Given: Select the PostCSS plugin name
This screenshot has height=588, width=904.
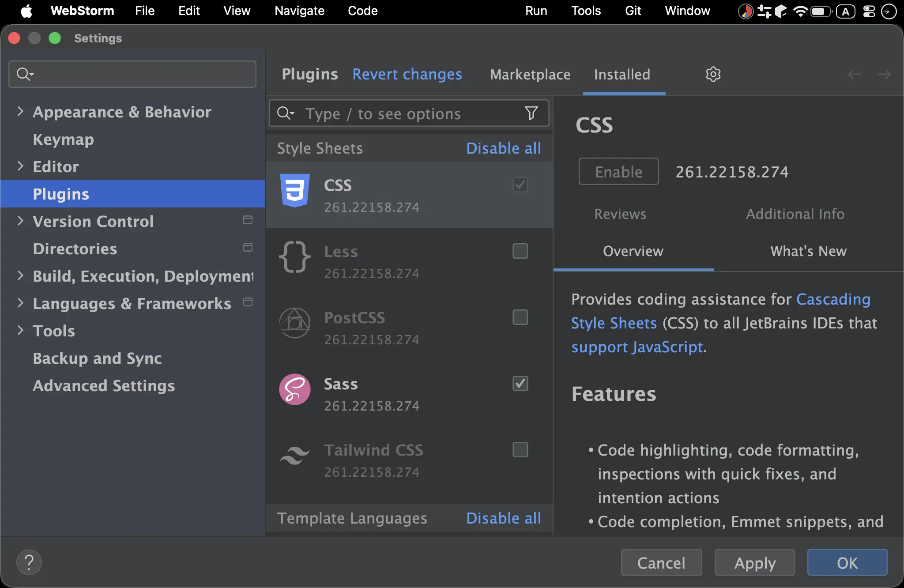Looking at the screenshot, I should (x=355, y=318).
